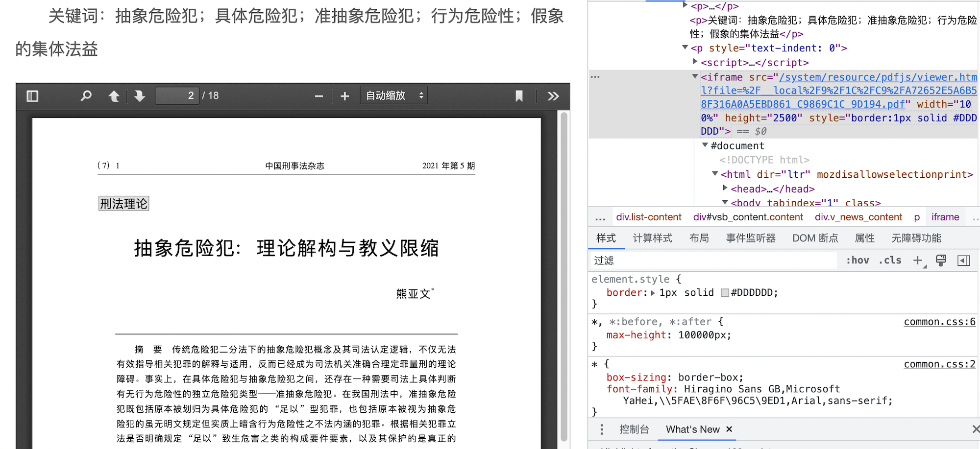Click the bookmark current view icon
980x449 pixels.
tap(519, 96)
